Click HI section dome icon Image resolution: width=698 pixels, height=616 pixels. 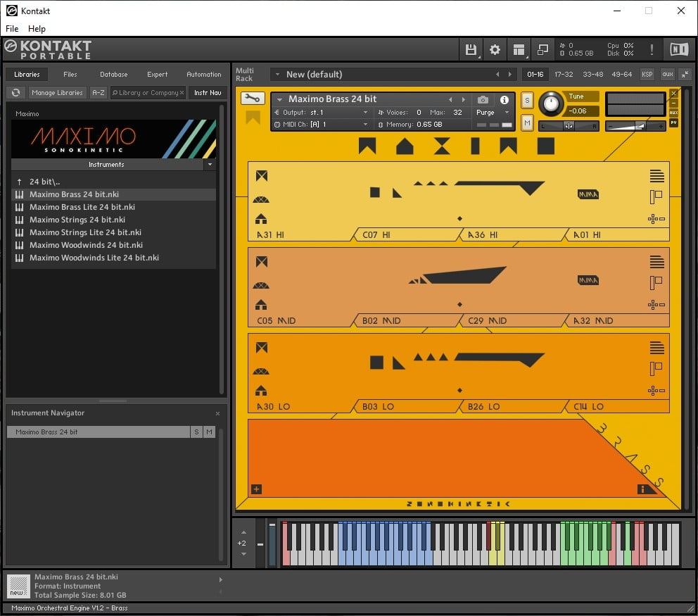(261, 199)
